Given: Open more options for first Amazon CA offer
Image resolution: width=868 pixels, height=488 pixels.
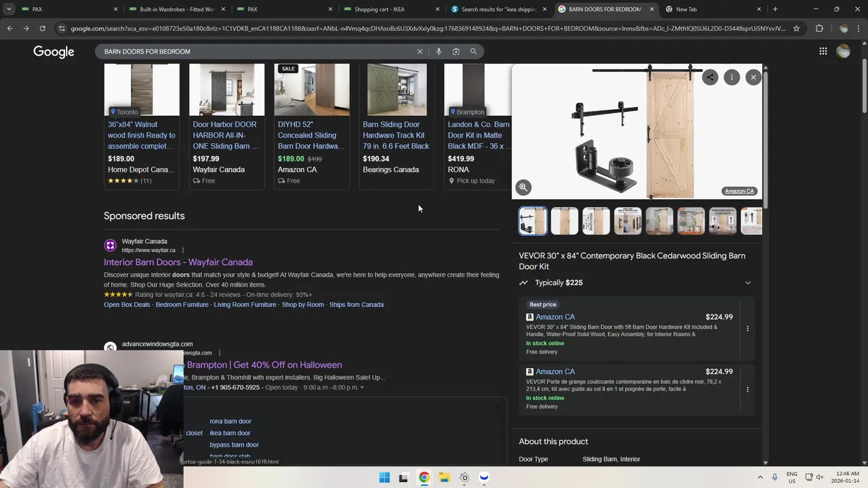Looking at the screenshot, I should point(747,329).
